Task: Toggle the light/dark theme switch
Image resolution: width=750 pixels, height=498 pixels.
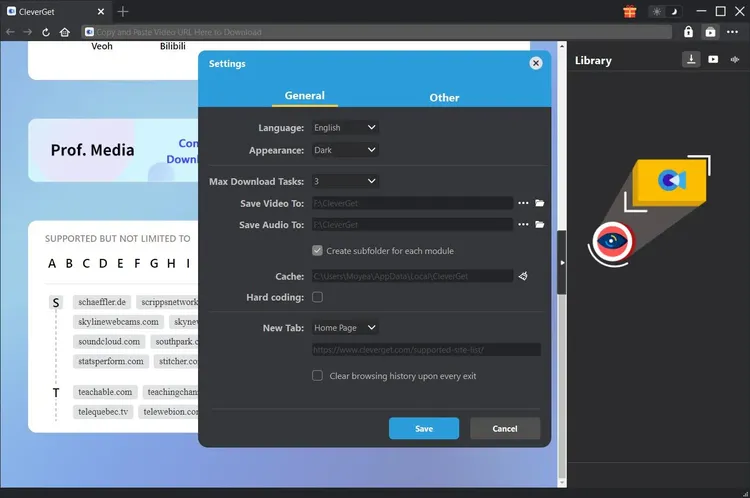Action: [663, 12]
